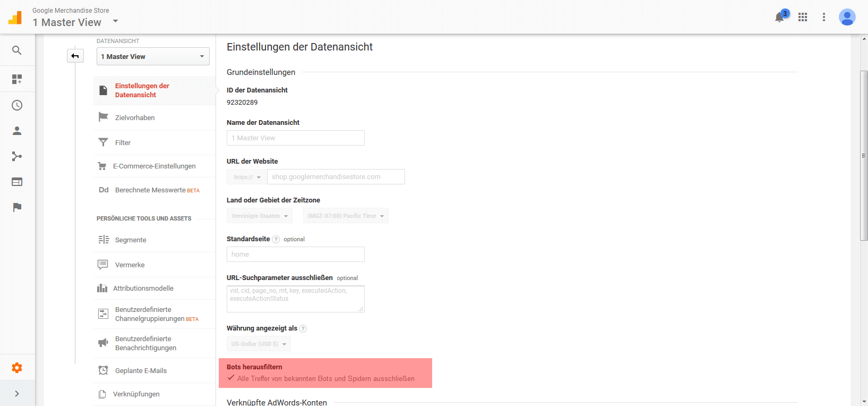
Task: Click the Geplante E-Mails clock icon
Action: click(103, 370)
